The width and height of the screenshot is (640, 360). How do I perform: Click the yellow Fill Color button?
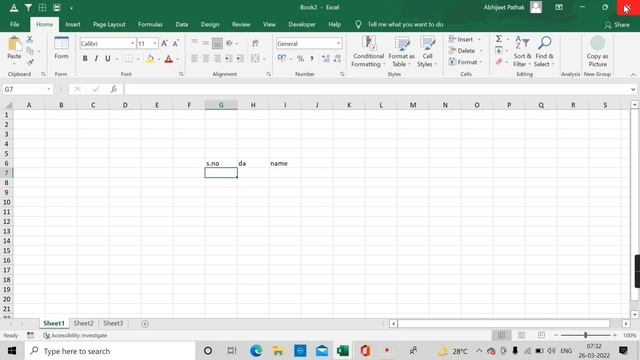click(150, 59)
